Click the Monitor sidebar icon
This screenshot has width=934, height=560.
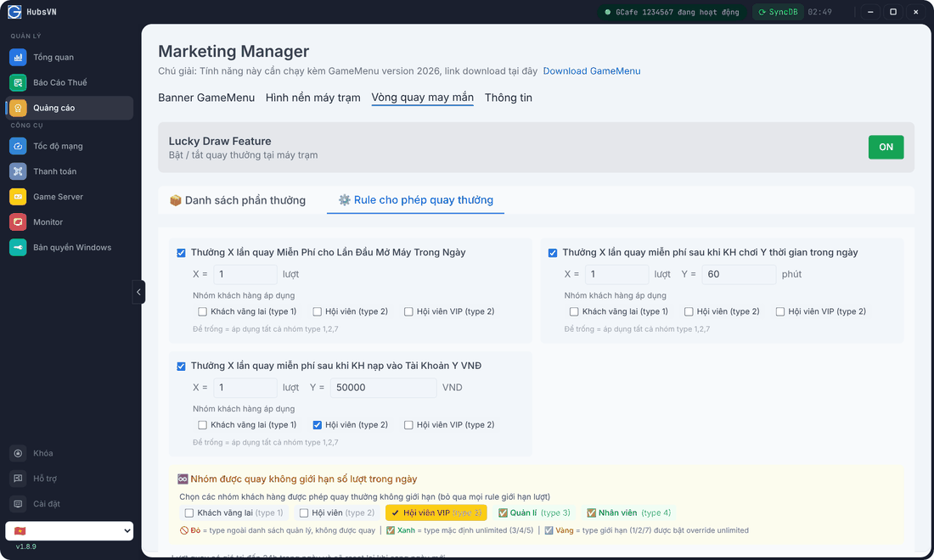[18, 222]
